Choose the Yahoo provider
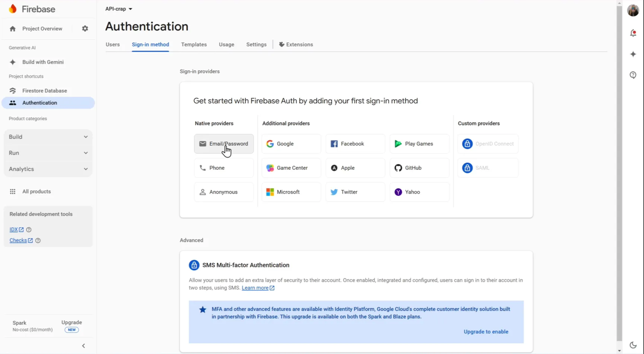The width and height of the screenshot is (644, 354). click(420, 192)
